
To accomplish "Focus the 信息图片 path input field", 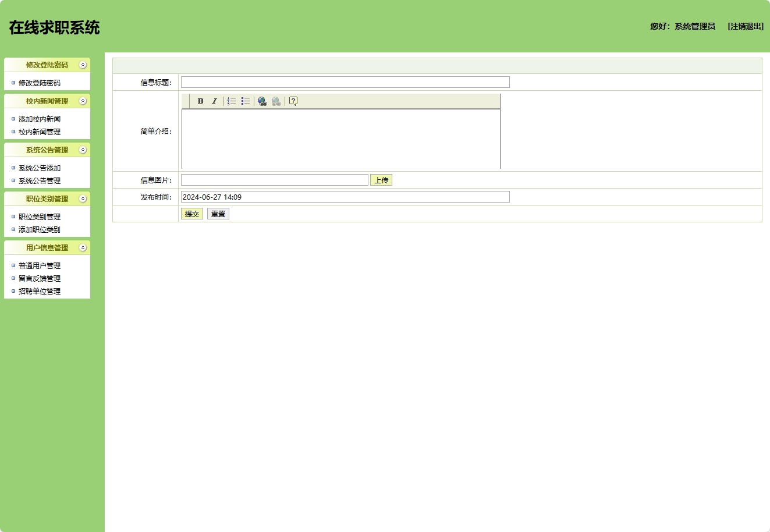I will pos(275,180).
